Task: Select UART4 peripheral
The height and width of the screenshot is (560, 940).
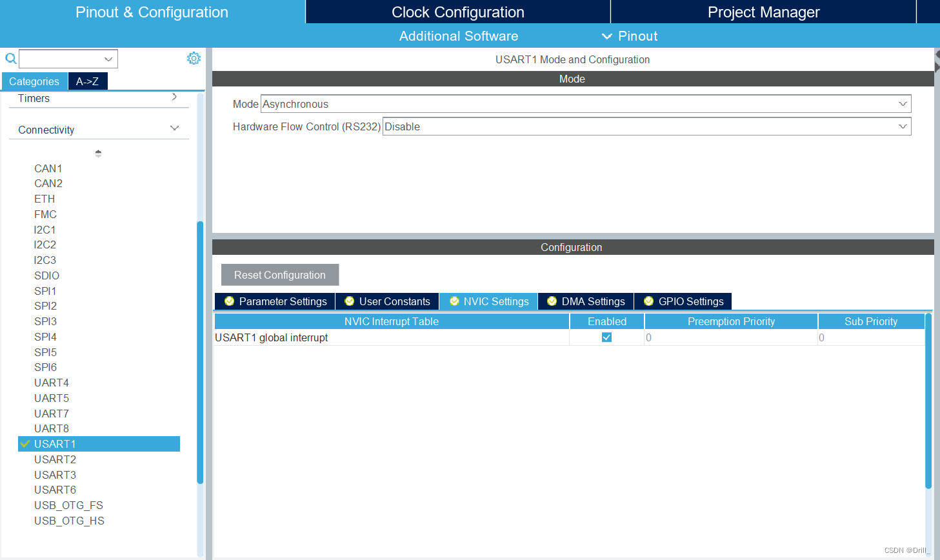Action: [x=52, y=383]
